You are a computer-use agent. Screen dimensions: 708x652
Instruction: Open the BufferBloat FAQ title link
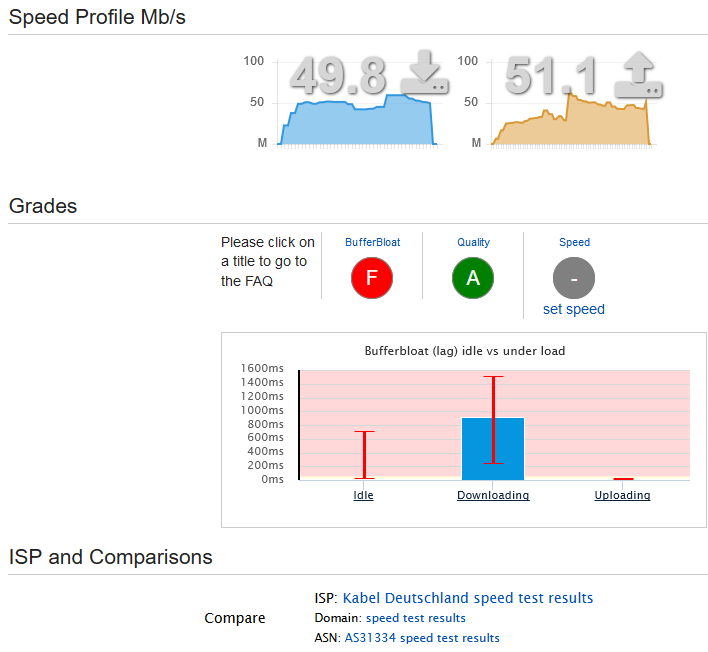click(x=373, y=242)
